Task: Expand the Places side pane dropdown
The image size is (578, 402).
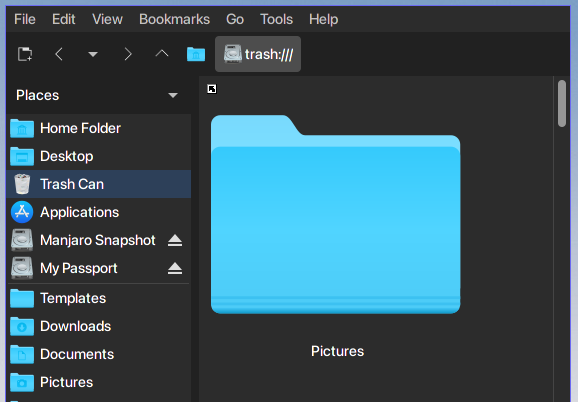Action: coord(173,95)
